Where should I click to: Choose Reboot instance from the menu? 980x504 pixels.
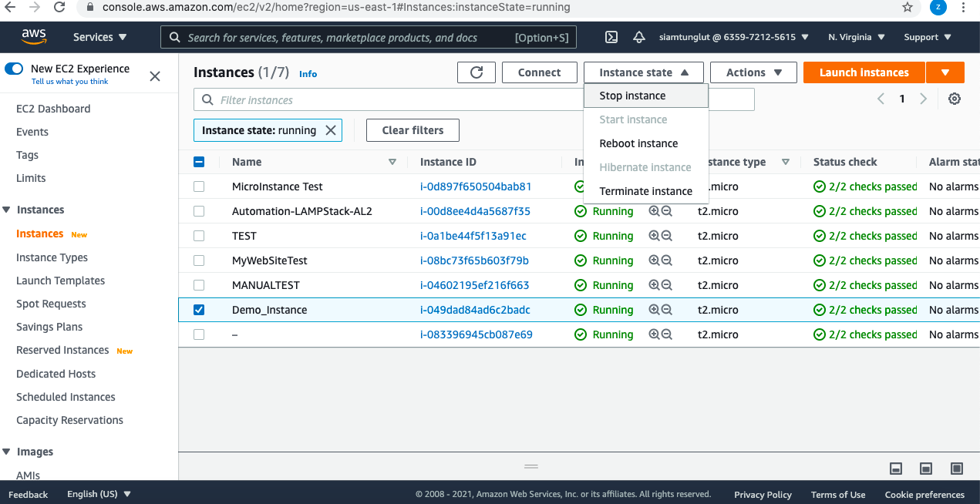coord(646,143)
